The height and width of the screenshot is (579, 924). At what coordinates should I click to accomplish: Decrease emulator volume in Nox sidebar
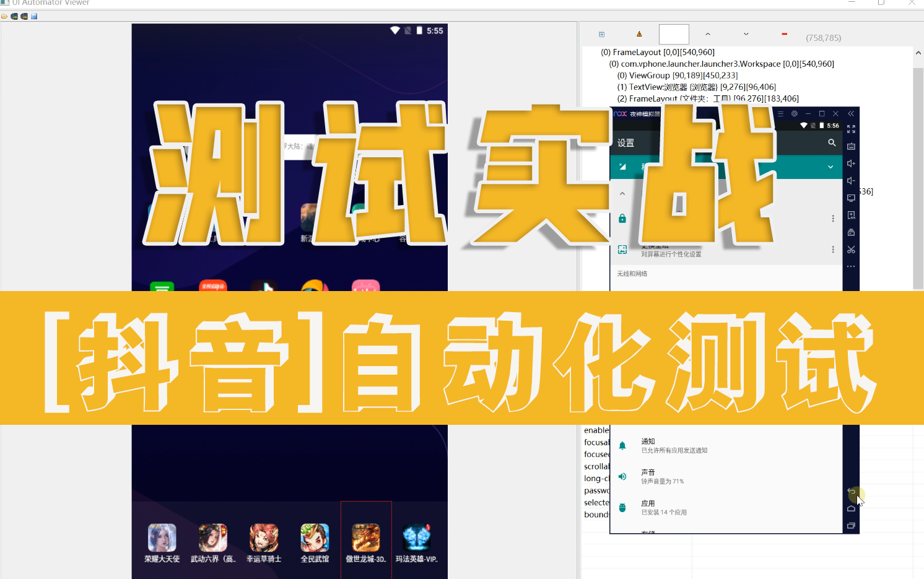pyautogui.click(x=851, y=180)
